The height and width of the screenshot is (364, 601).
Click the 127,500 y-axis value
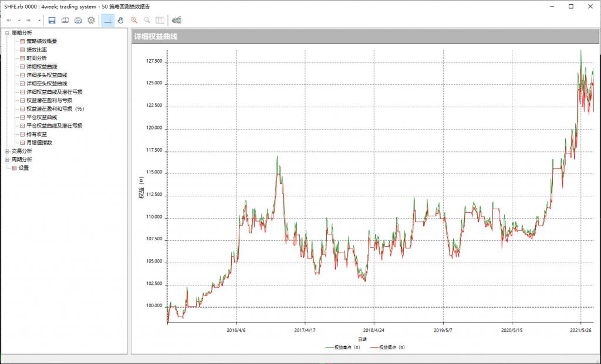coord(153,61)
